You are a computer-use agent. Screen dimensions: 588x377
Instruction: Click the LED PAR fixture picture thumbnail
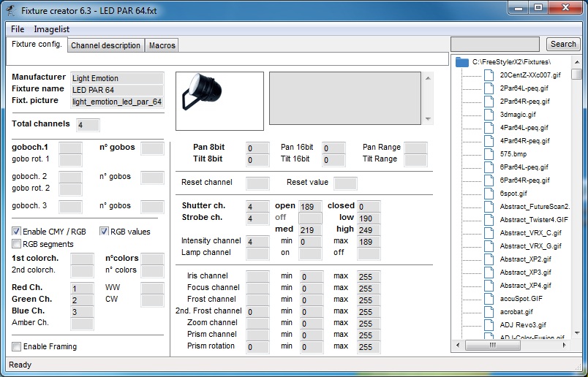click(x=219, y=101)
